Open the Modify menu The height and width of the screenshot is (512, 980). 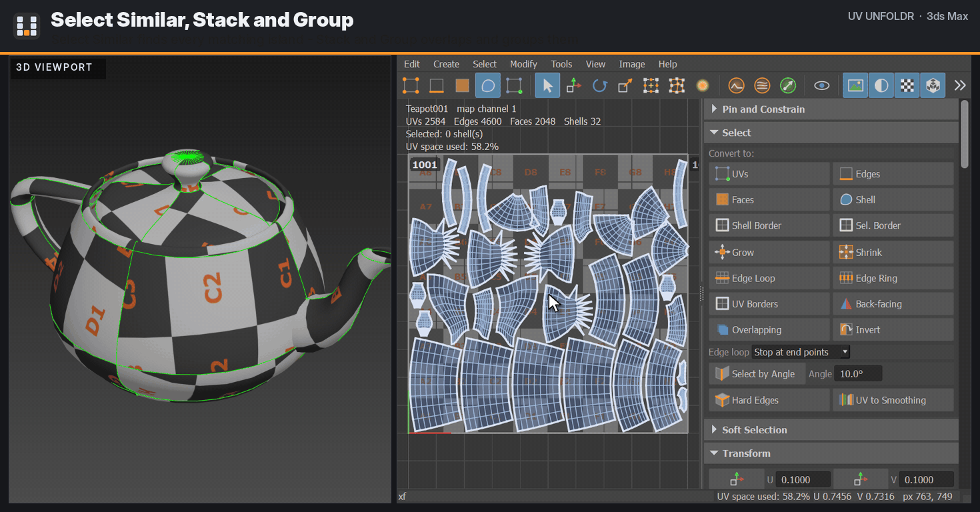point(523,64)
